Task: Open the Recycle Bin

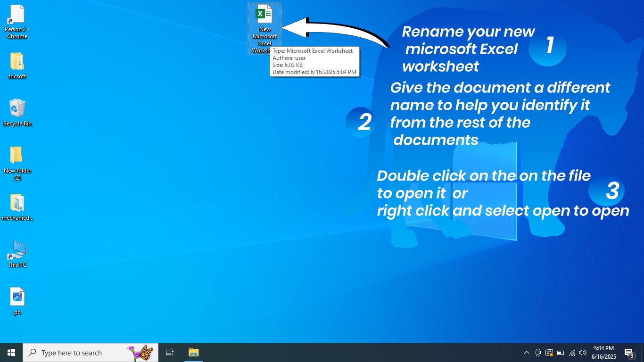Action: coord(17,108)
